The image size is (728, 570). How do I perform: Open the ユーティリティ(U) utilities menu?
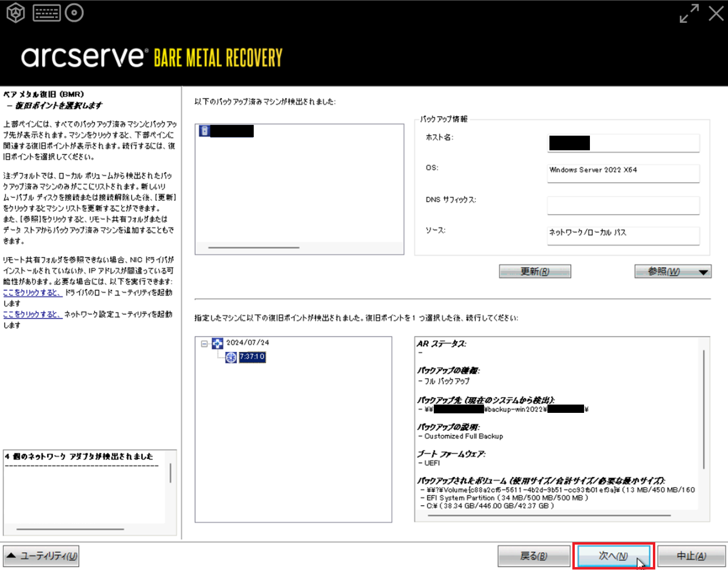pos(41,556)
